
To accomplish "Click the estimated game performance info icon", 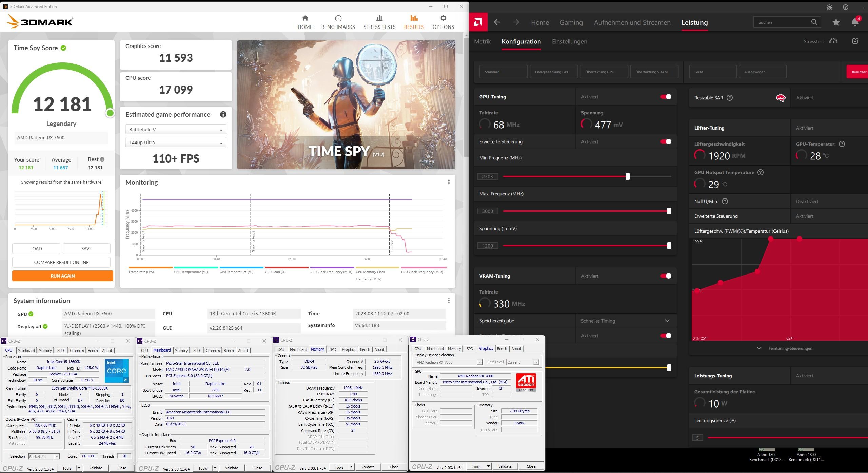I will [223, 114].
